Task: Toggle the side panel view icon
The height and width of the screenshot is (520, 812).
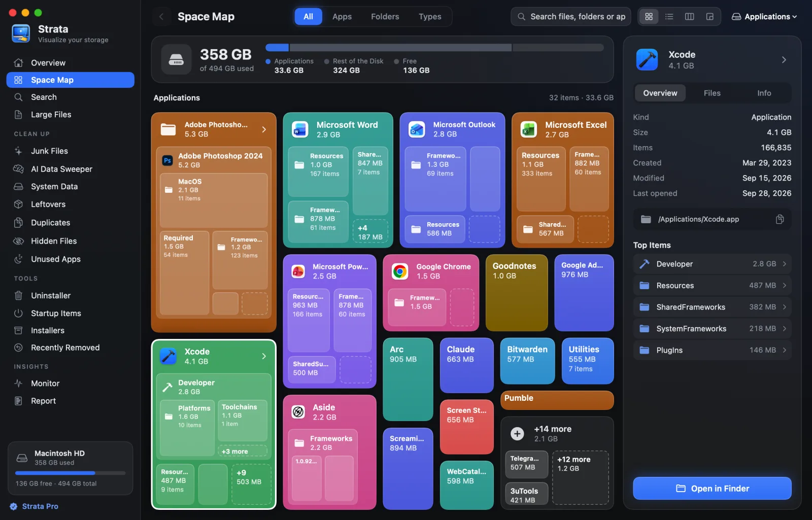Action: (x=709, y=17)
